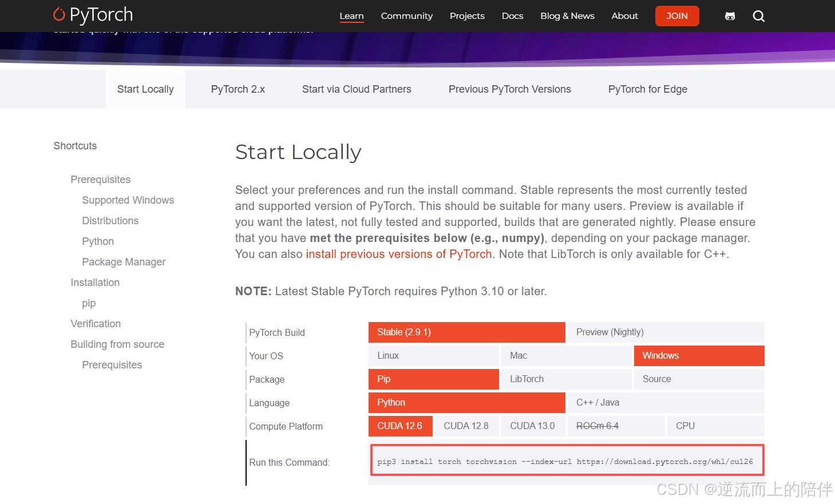Switch to Start via Cloud Partners tab
835x504 pixels.
pos(357,89)
